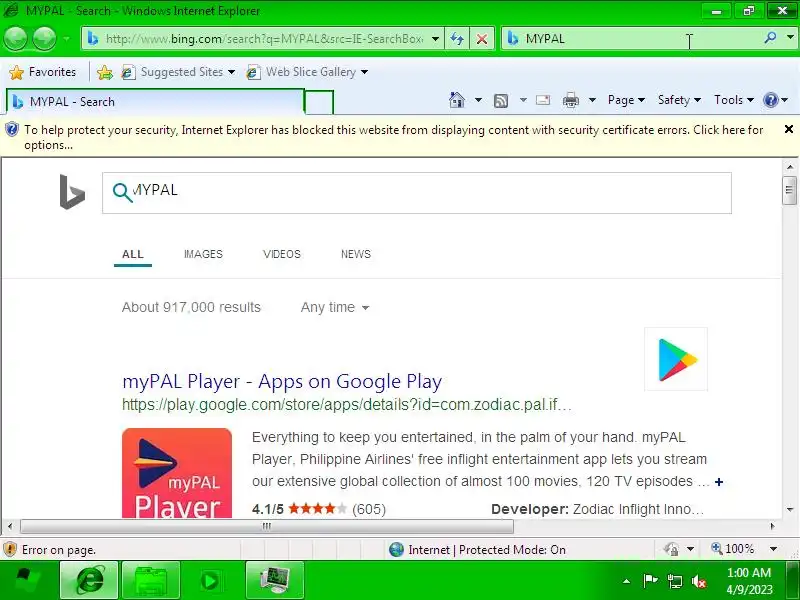Open the Favorites star button
The image size is (800, 600).
(x=43, y=72)
